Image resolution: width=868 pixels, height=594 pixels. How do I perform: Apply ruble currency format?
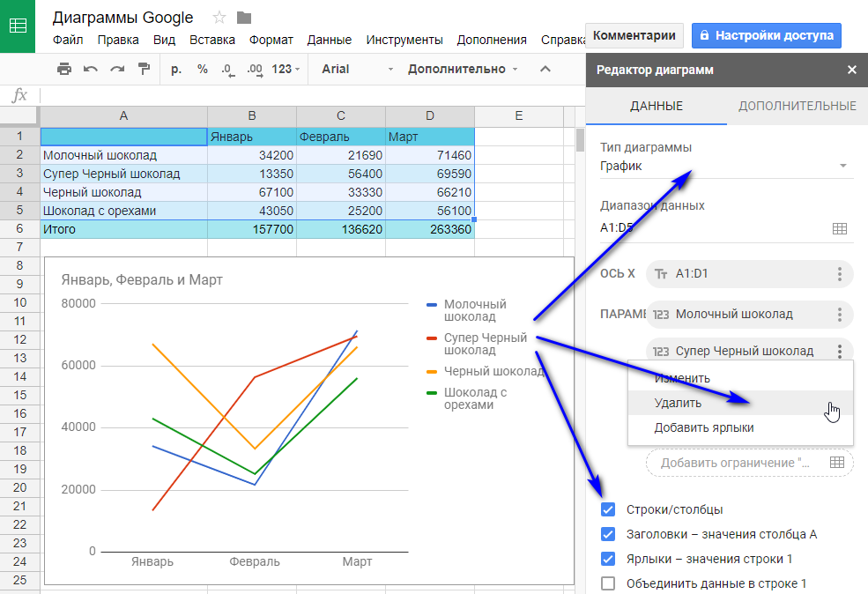click(x=176, y=70)
